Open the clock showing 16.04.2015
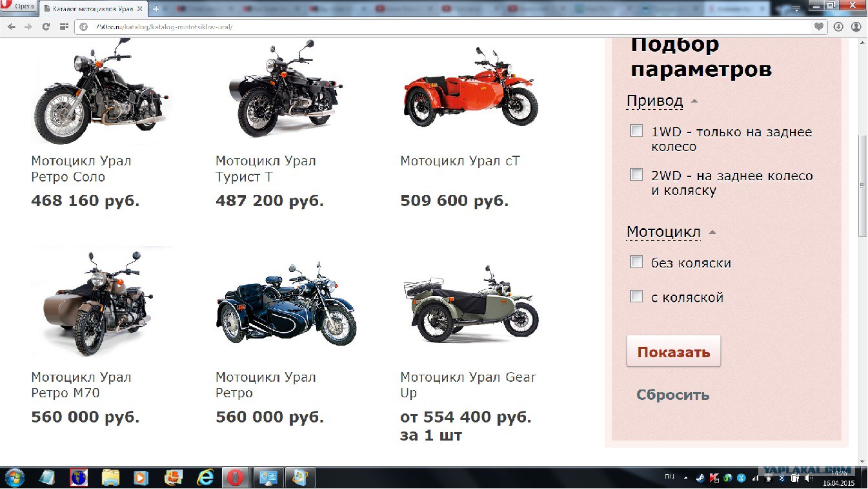Image resolution: width=868 pixels, height=489 pixels. 839,478
